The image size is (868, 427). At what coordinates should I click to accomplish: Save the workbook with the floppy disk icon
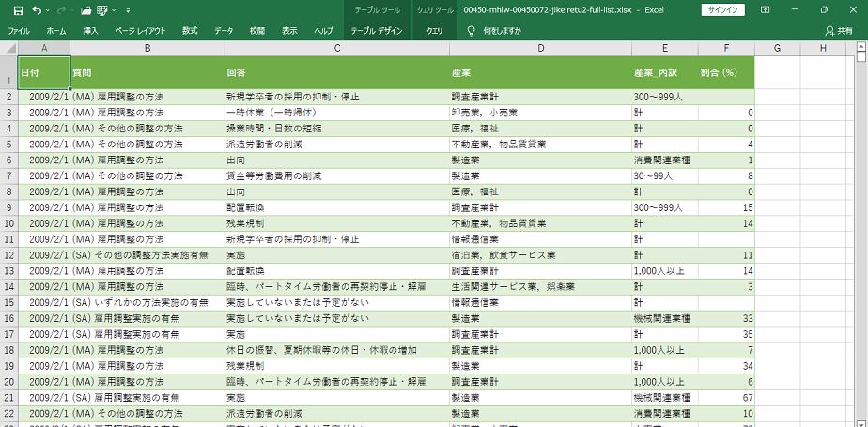tap(18, 10)
